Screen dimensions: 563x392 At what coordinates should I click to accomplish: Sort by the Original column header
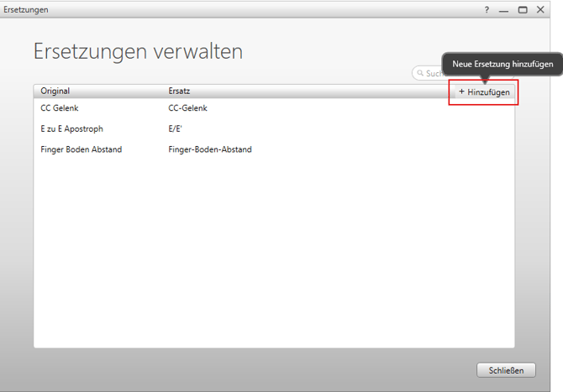click(55, 91)
